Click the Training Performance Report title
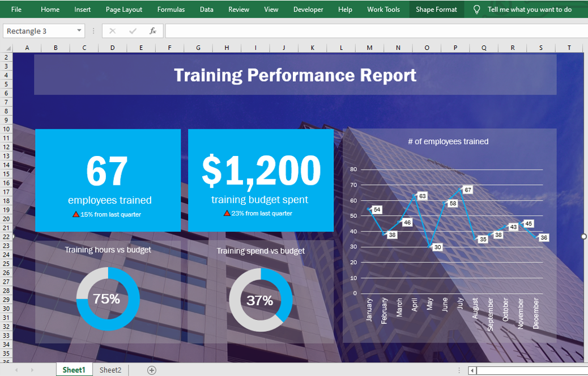 pyautogui.click(x=295, y=75)
